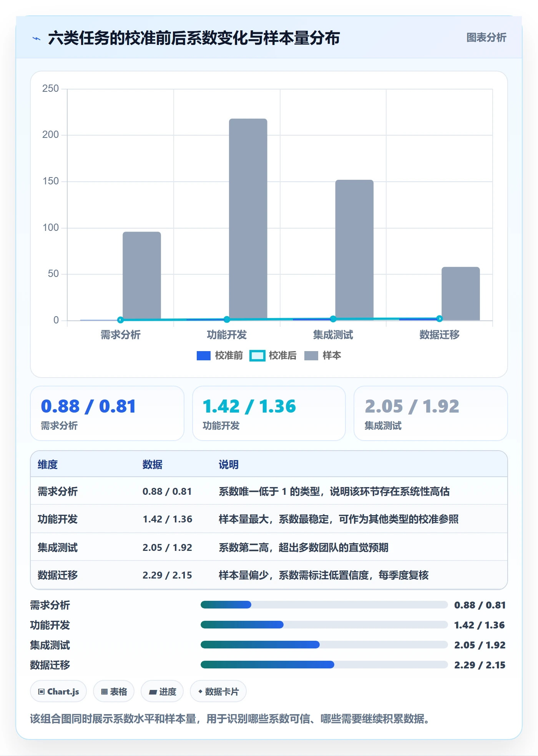Screen dimensions: 538x756
Task: Click the 功能开发 progress bar
Action: coord(324,625)
